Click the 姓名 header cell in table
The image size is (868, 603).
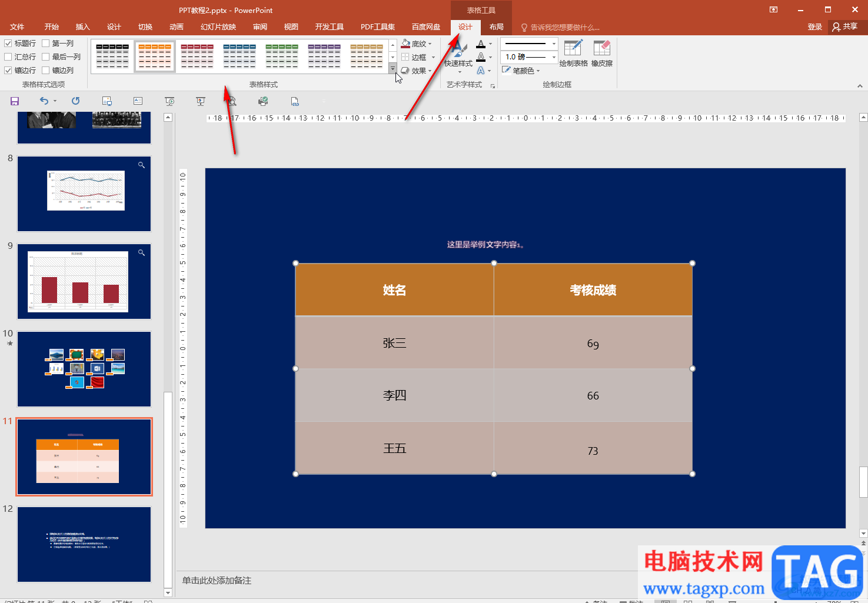pos(394,290)
